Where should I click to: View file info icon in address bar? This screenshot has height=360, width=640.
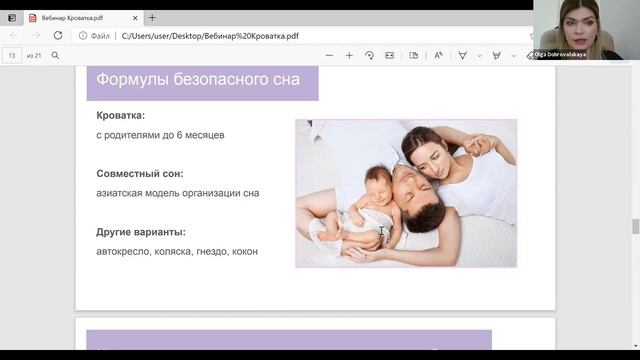pyautogui.click(x=83, y=36)
